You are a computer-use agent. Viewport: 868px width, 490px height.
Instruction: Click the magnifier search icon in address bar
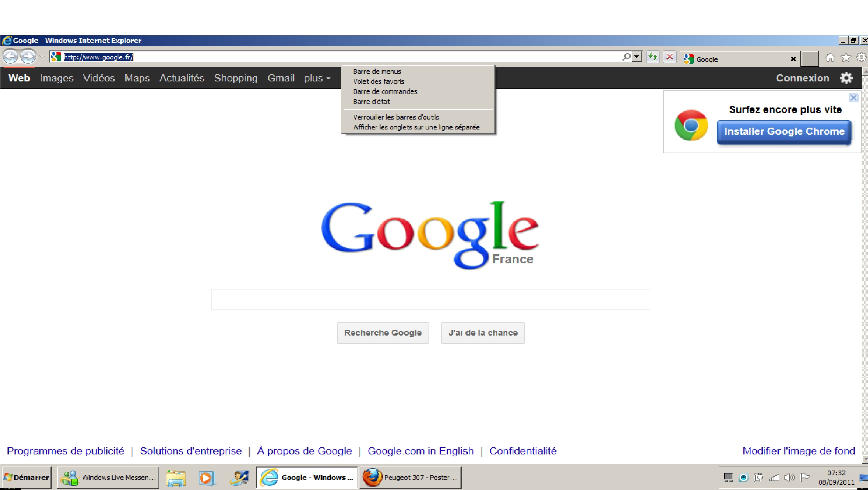[626, 57]
